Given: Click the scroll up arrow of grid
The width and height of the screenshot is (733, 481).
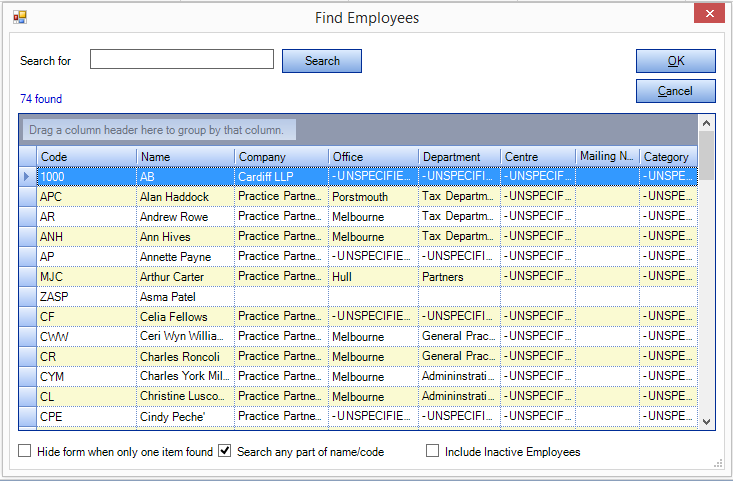Looking at the screenshot, I should click(x=706, y=123).
